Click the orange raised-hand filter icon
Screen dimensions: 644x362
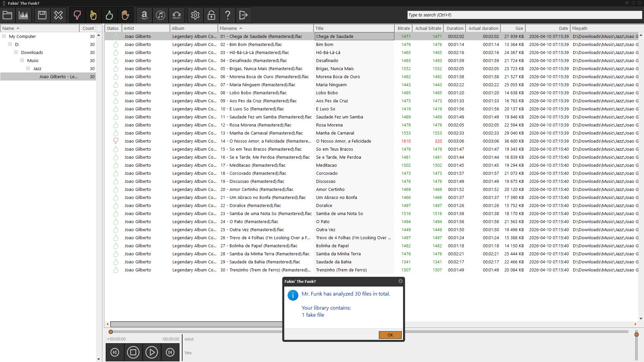125,15
